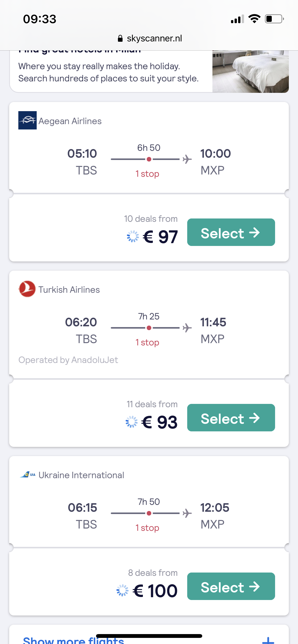This screenshot has width=298, height=644.
Task: Tap the lock icon beside skyscanner.nl
Action: [x=120, y=38]
